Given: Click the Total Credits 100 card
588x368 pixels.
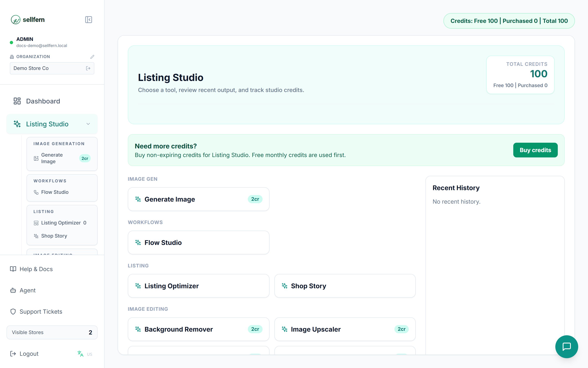Looking at the screenshot, I should 520,75.
